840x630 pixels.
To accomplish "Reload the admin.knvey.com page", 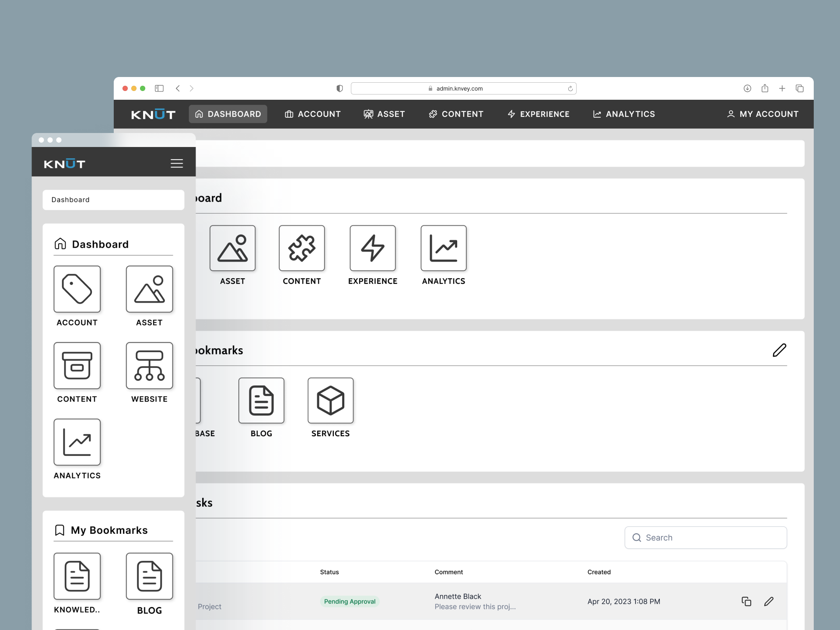I will pos(570,88).
